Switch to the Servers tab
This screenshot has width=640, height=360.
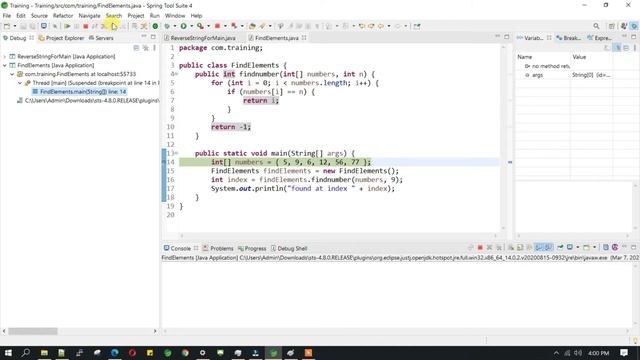[x=101, y=38]
